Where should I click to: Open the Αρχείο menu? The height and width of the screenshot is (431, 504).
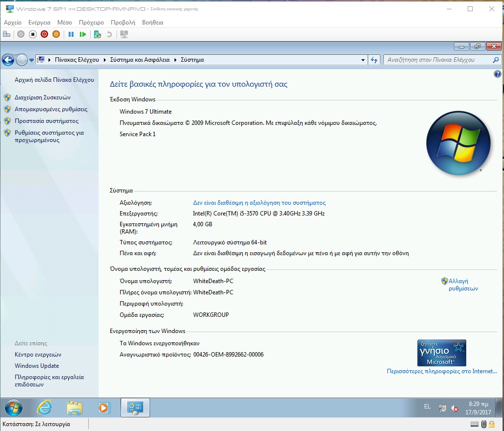13,23
